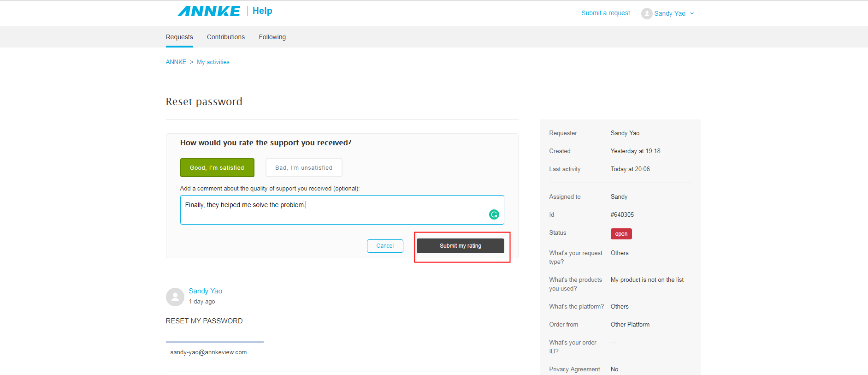Open the Submit a request link
The image size is (868, 375).
point(606,13)
